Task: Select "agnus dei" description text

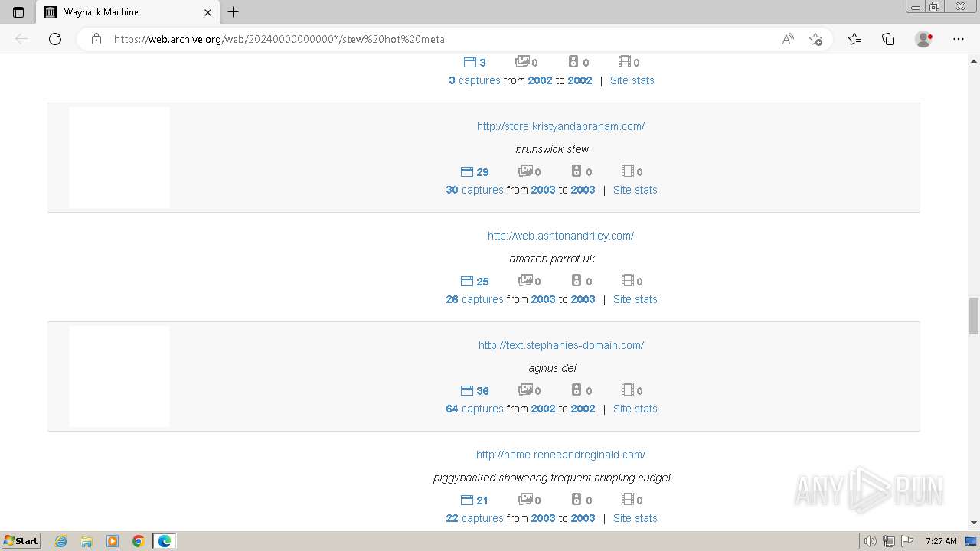Action: point(552,368)
